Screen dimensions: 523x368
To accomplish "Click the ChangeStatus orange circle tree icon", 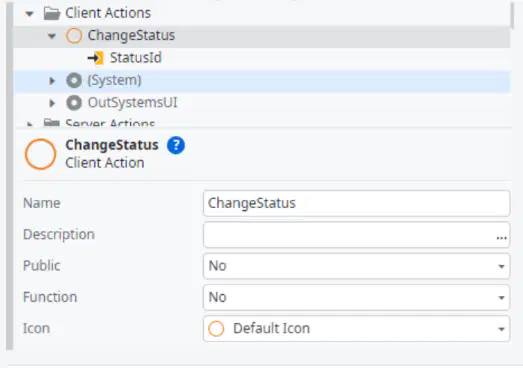I will click(74, 36).
